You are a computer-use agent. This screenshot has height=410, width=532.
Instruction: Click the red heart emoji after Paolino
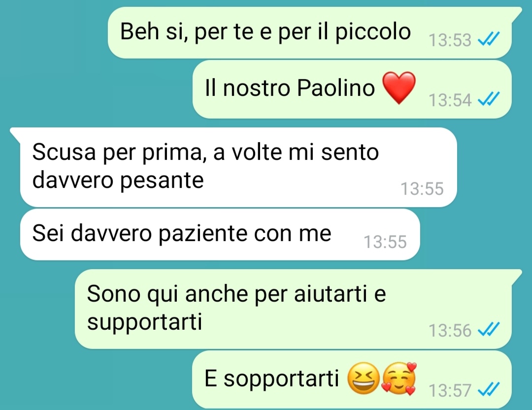coord(399,88)
